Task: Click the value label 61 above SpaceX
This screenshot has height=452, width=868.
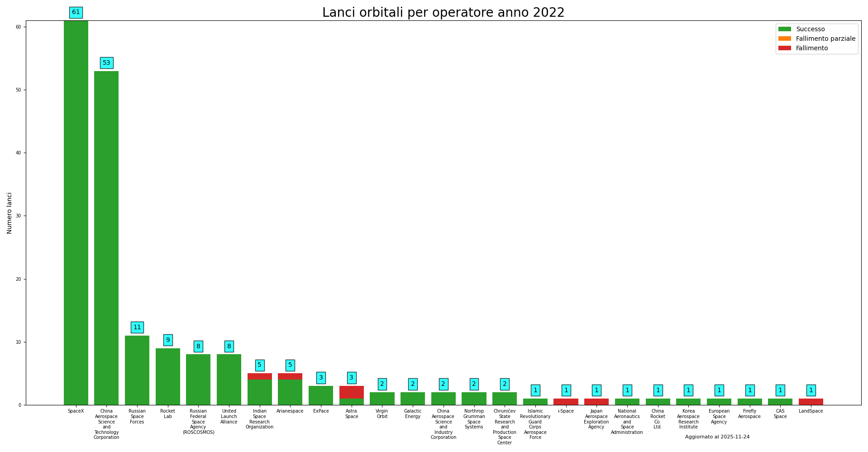Action: coord(76,12)
